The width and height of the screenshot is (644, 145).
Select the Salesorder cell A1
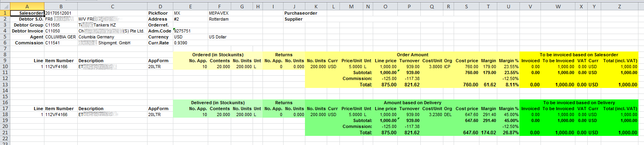click(x=27, y=13)
